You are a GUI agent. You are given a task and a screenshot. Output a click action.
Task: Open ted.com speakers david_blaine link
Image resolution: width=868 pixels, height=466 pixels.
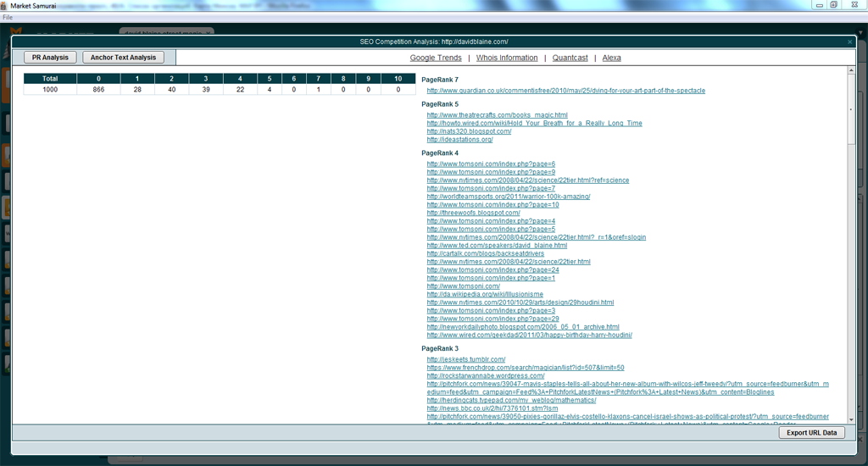click(x=497, y=245)
